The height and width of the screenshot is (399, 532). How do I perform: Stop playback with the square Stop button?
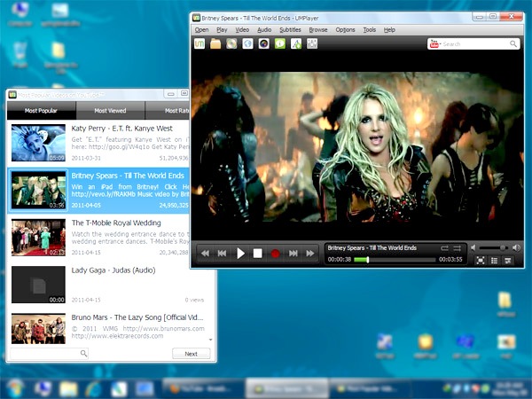coord(257,254)
